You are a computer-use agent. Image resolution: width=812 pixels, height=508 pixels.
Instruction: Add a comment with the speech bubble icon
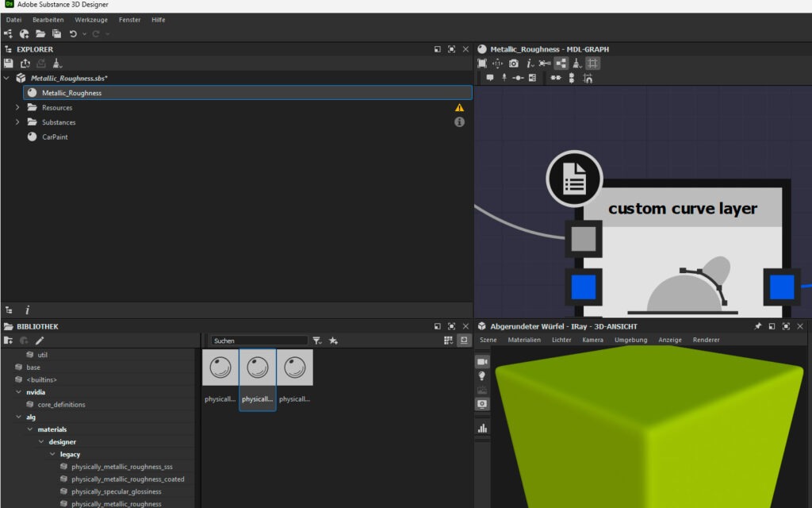tap(490, 78)
